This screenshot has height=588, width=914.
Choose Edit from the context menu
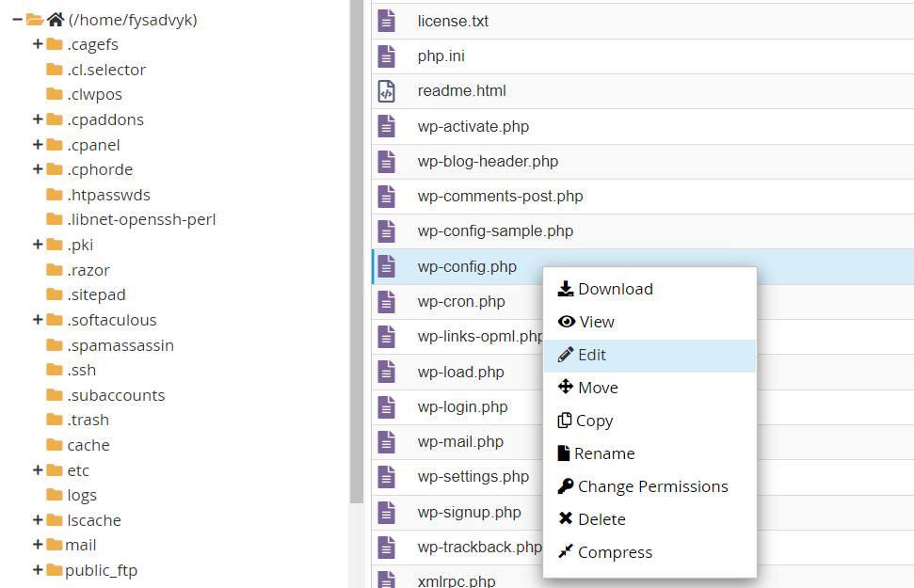coord(592,355)
